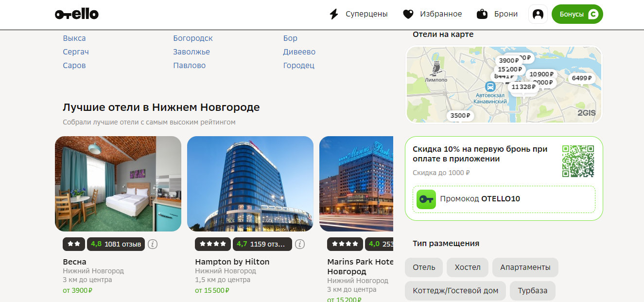This screenshot has width=644, height=302.
Task: Click the 'Скидка 10% на первую бронь' heading
Action: (480, 154)
